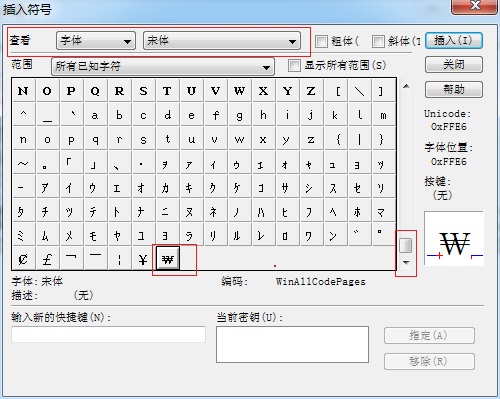Enable the 斜体 italic checkbox
Image resolution: width=500 pixels, height=399 pixels.
pos(378,41)
